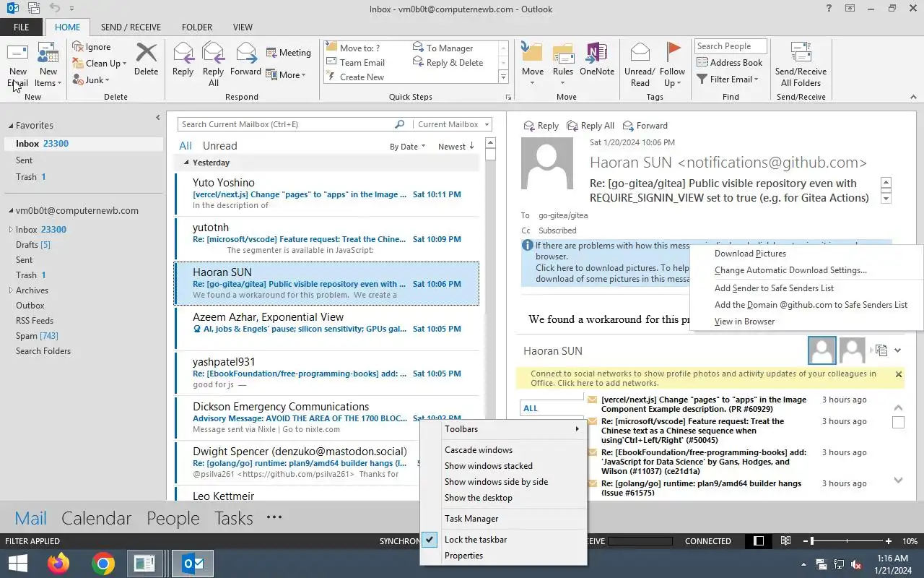Screen dimensions: 924x578
Task: Collapse the Yesterday group header
Action: [x=186, y=163]
